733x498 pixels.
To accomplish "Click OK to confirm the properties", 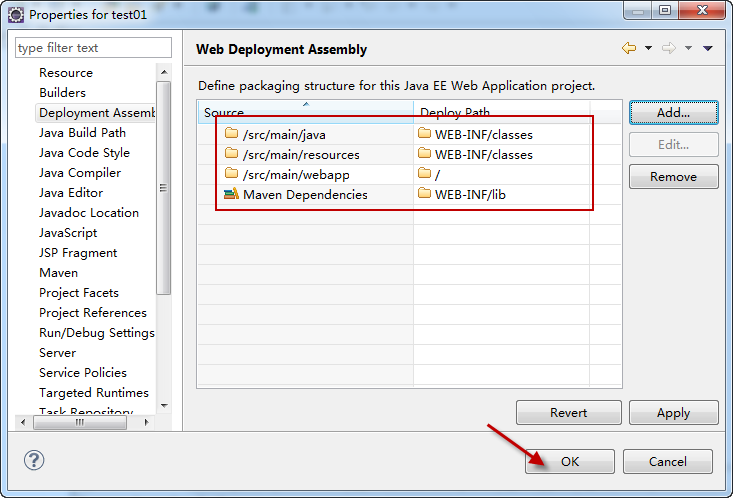I will tap(569, 461).
